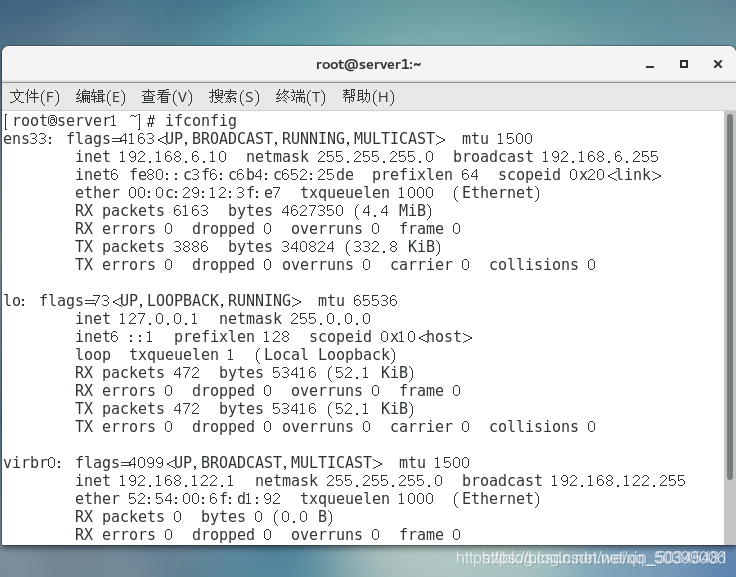The height and width of the screenshot is (577, 736).
Task: Click the IPv6 address fe80::c3f6:c6b4:c652:25de
Action: 242,175
